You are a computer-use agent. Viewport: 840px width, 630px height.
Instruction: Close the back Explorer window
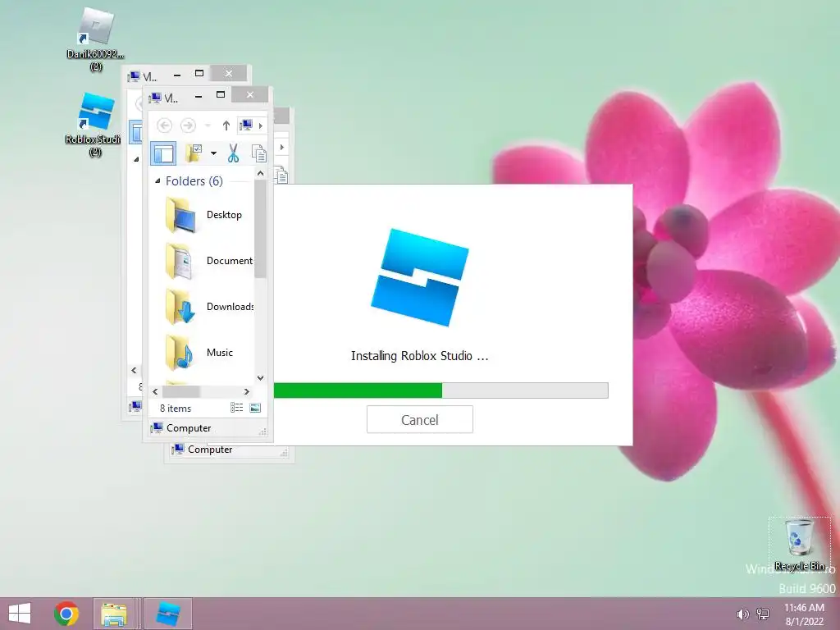click(229, 73)
